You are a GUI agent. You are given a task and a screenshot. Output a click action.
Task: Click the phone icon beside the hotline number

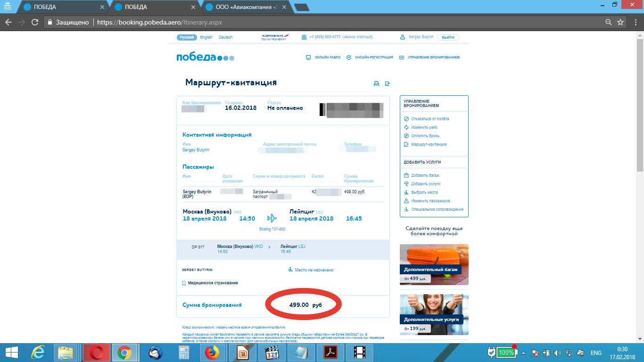[x=304, y=37]
